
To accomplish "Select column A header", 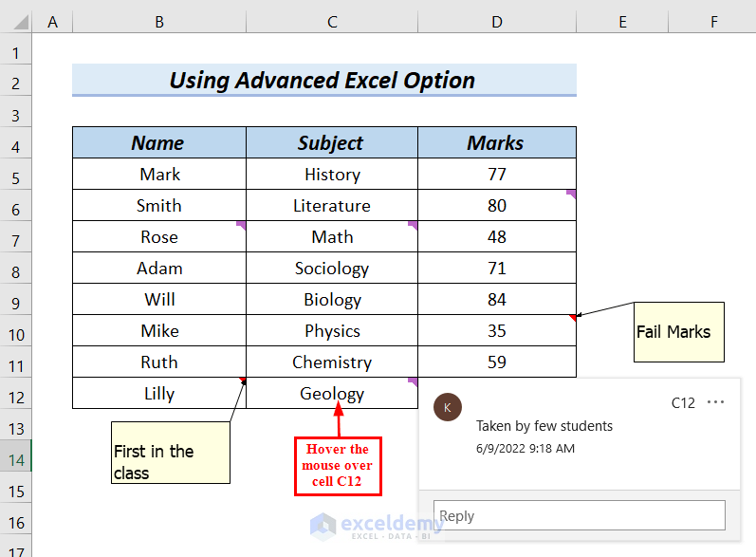I will pos(52,22).
